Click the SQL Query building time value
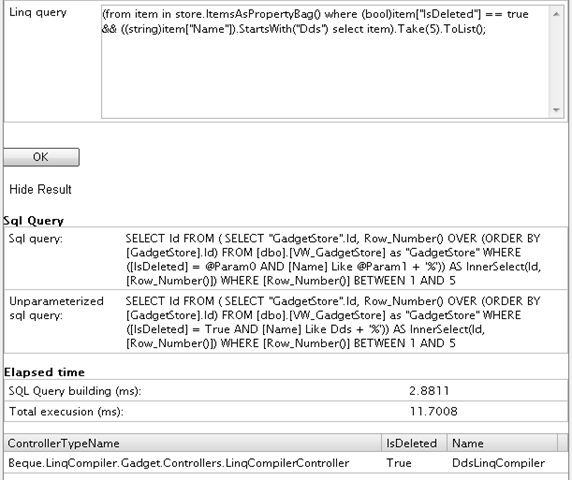Viewport: 572px width, 480px height. pos(429,391)
